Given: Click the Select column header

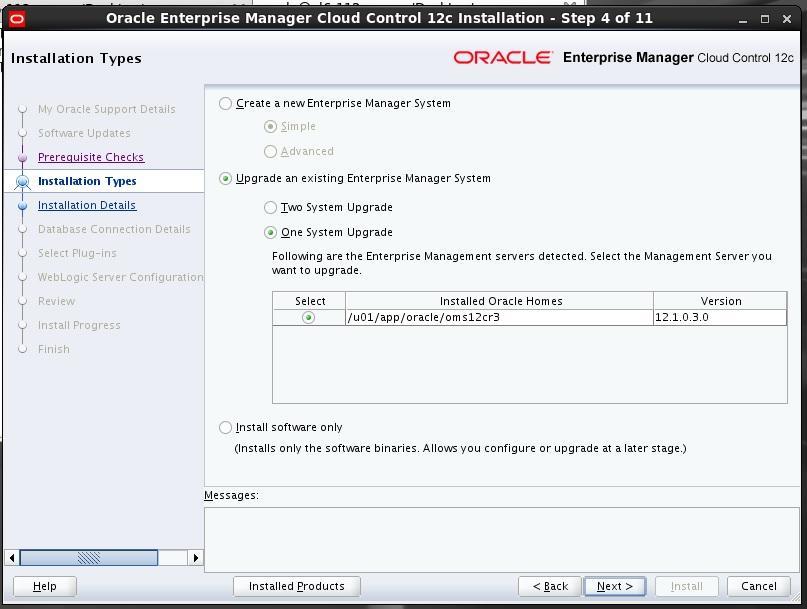Looking at the screenshot, I should pos(309,301).
